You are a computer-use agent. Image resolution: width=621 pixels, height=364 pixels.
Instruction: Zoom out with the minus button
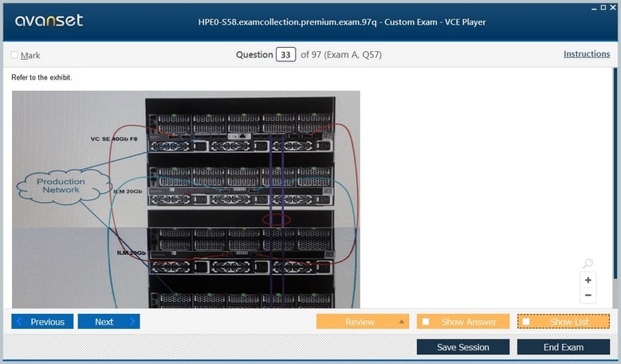pyautogui.click(x=588, y=296)
